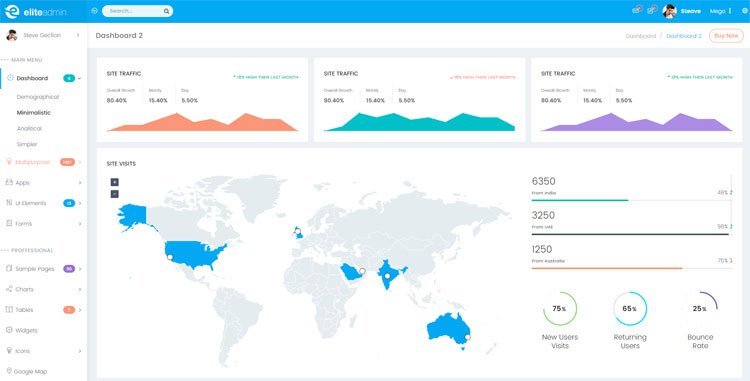Click inside the Search input field
The image size is (750, 381).
point(137,11)
